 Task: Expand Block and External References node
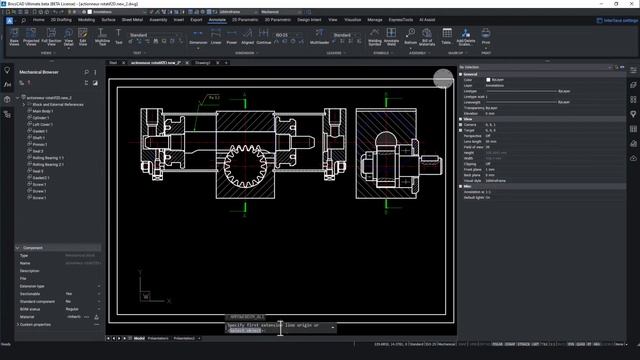click(24, 104)
